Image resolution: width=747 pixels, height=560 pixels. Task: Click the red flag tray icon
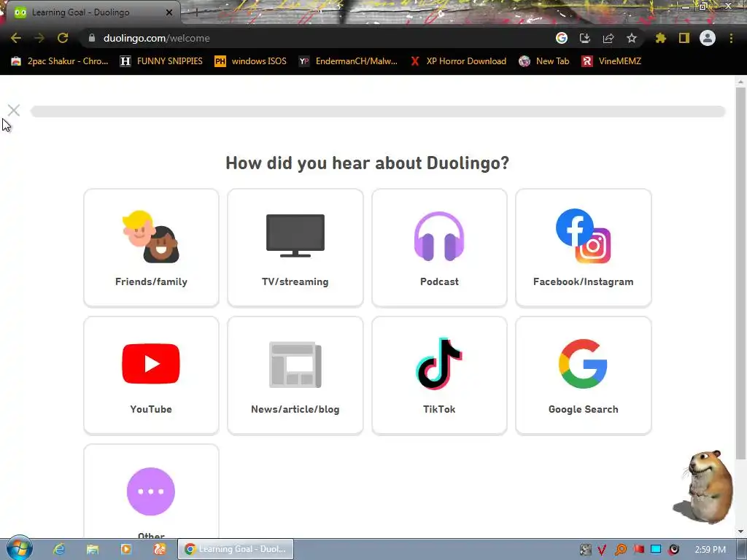pos(638,550)
